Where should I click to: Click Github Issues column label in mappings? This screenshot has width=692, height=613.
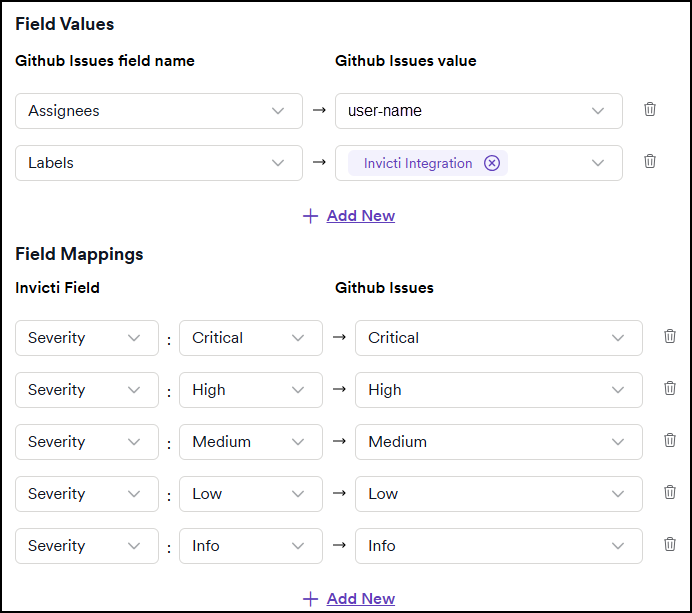pos(384,288)
